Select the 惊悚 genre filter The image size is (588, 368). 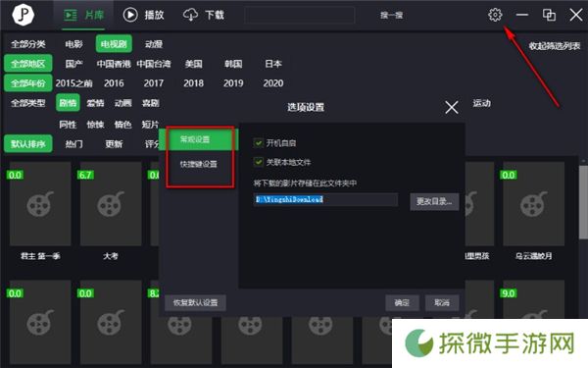coord(95,125)
